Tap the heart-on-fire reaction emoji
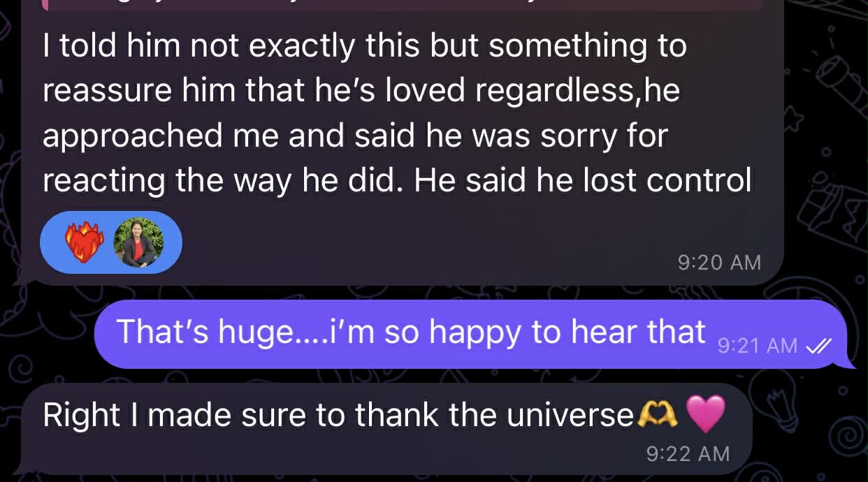The image size is (868, 482). tap(85, 242)
